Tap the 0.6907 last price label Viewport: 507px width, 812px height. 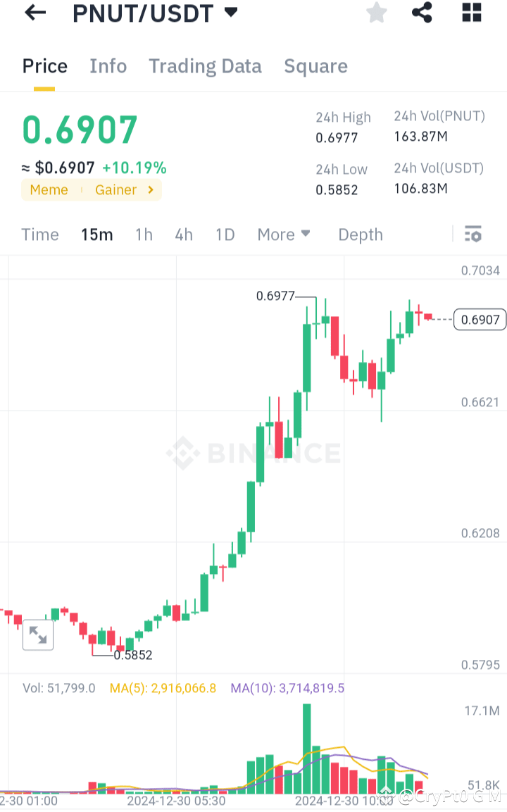point(480,319)
